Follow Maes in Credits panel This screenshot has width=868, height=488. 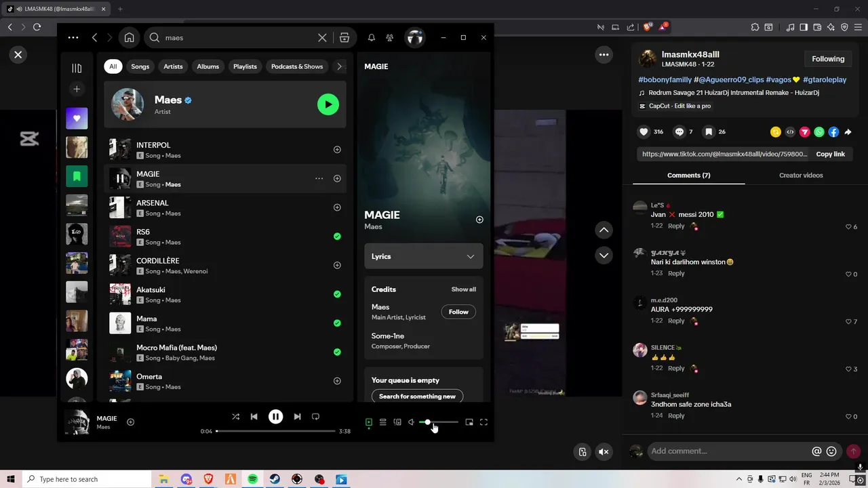click(x=458, y=312)
